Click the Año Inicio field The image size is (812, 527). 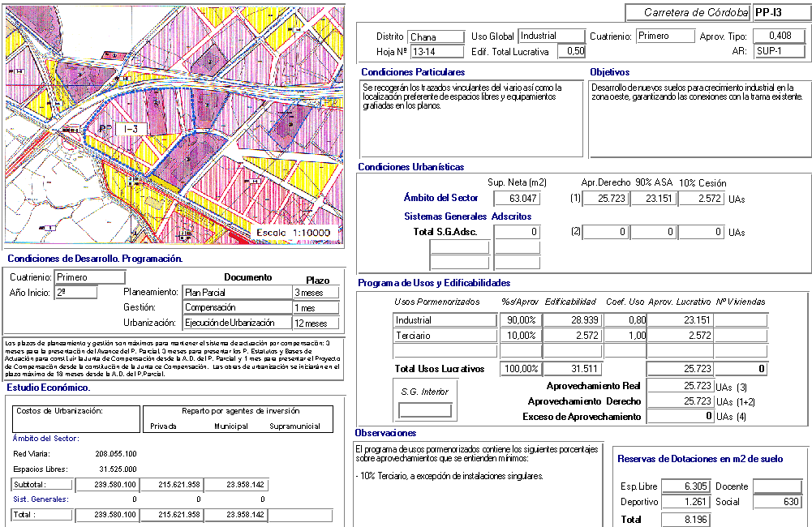(x=75, y=293)
